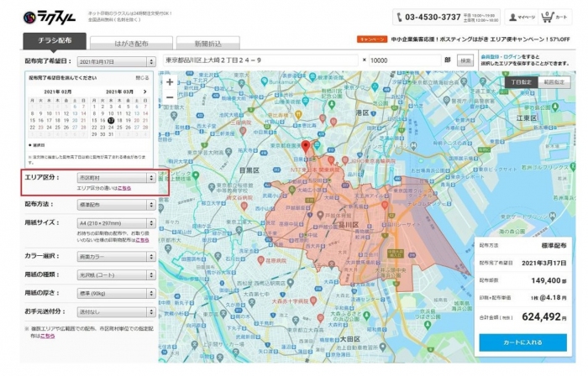The image size is (588, 376).
Task: Click the orange キャンペーン badge
Action: coord(371,39)
